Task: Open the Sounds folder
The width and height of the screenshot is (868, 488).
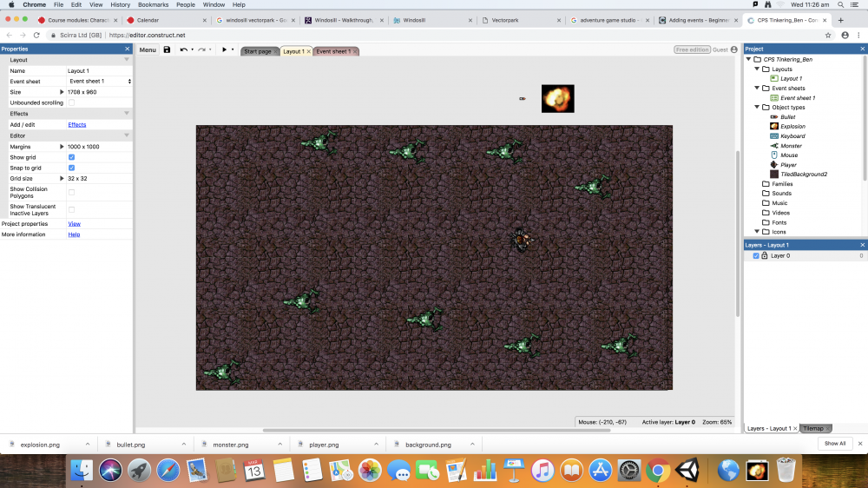Action: click(x=781, y=194)
